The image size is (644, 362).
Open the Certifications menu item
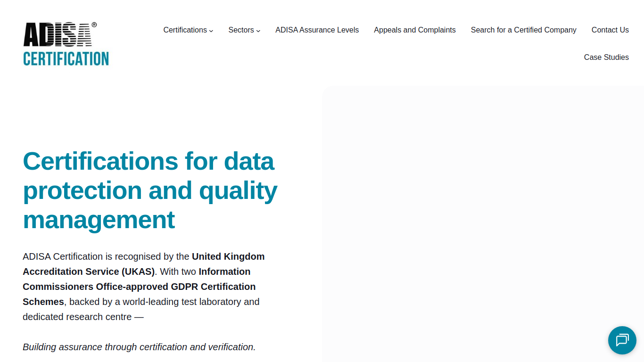185,30
